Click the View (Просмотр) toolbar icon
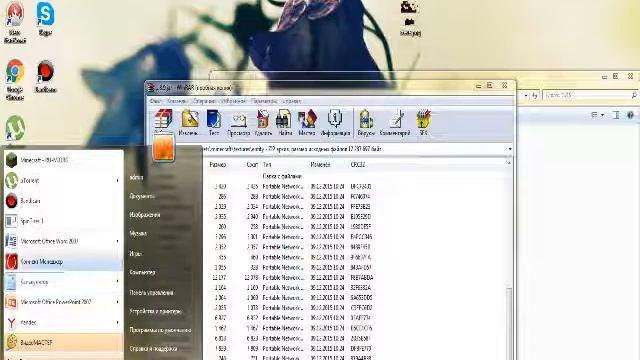This screenshot has width=640, height=360. [x=238, y=122]
